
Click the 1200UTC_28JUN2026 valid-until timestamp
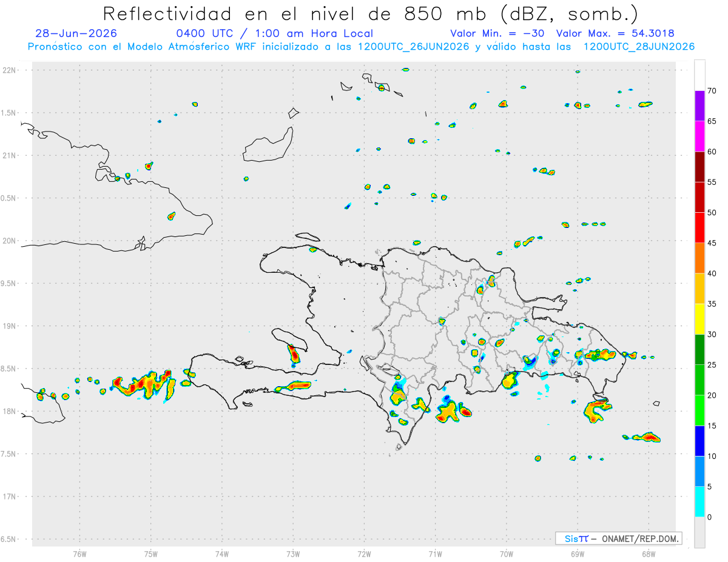(x=639, y=47)
